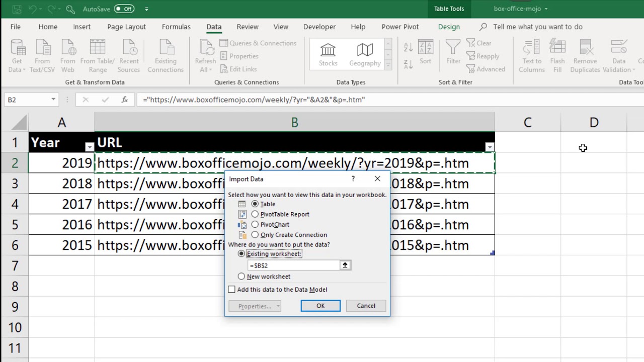This screenshot has height=362, width=644.
Task: Open Queries & Connections pane
Action: [258, 43]
